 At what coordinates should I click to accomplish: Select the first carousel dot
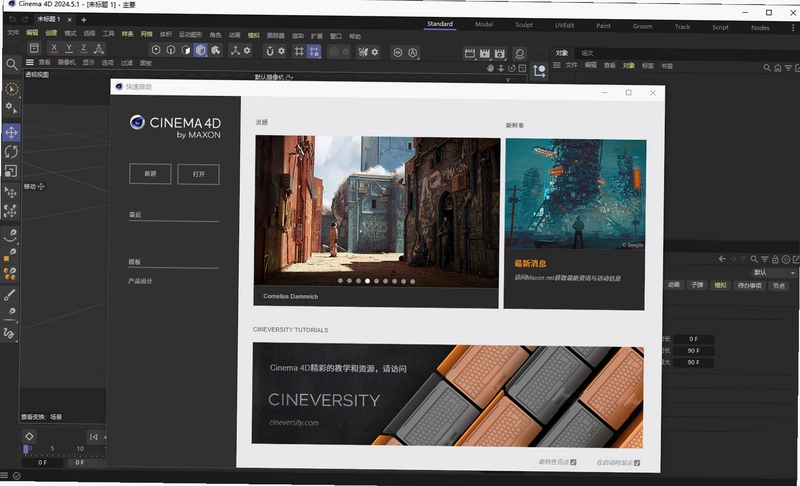coord(340,281)
